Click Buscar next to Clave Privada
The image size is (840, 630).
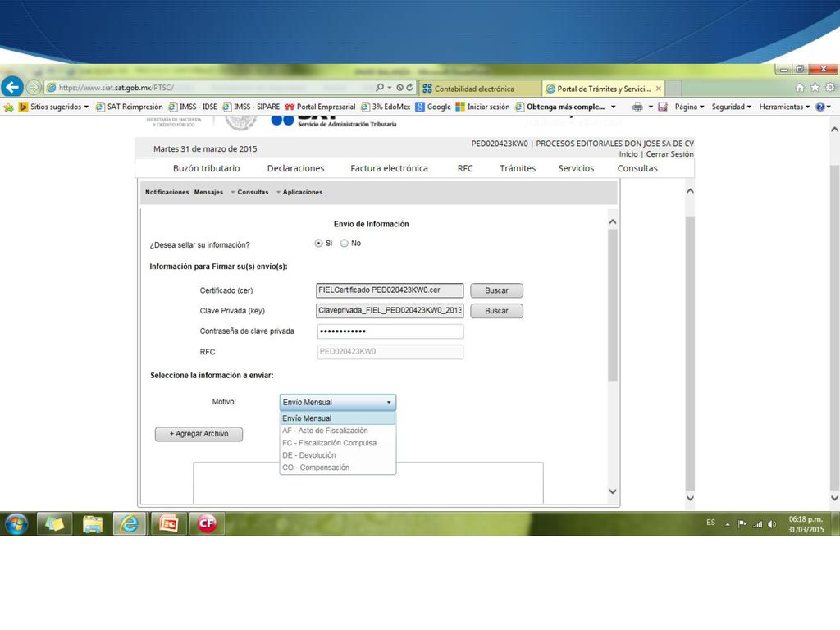click(x=496, y=311)
